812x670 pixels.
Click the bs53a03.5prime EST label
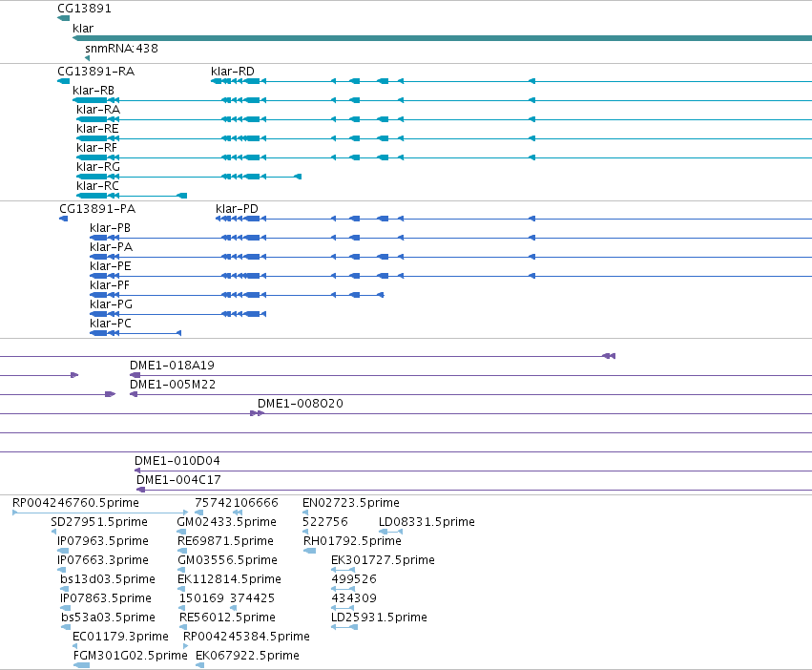[x=108, y=618]
